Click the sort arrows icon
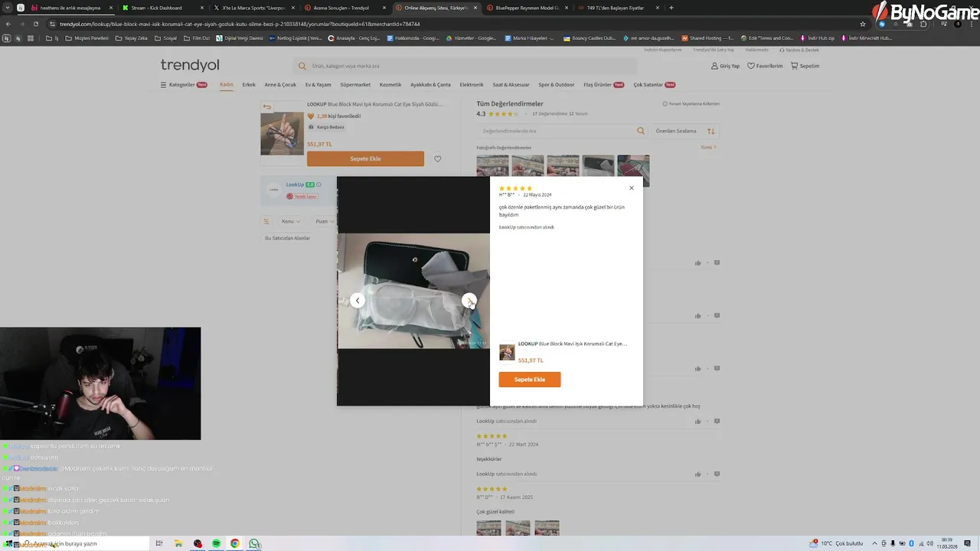Image resolution: width=980 pixels, height=551 pixels. click(711, 131)
